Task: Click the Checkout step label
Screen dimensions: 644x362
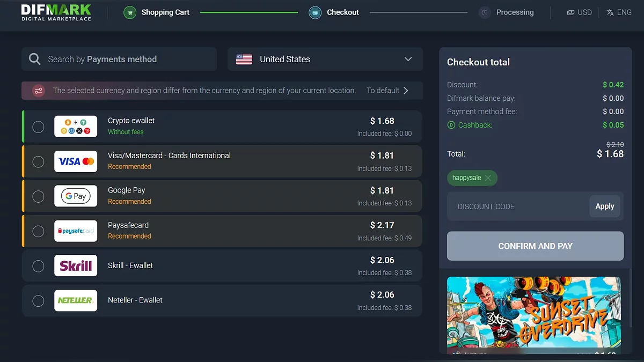Action: tap(343, 12)
